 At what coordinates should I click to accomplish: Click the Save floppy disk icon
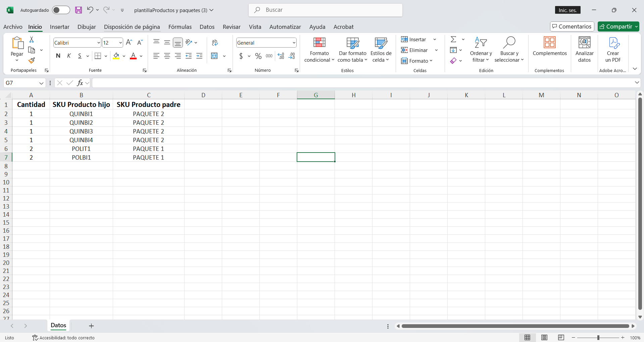point(79,10)
